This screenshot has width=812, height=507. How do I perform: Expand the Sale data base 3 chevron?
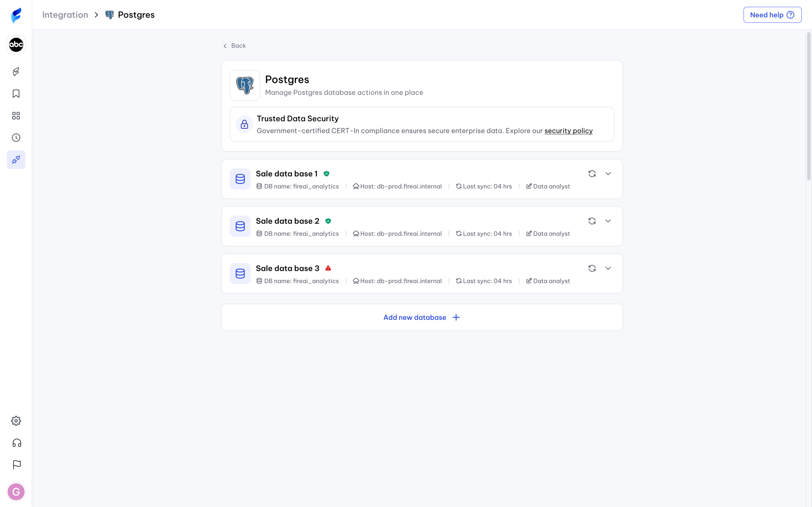coord(608,268)
